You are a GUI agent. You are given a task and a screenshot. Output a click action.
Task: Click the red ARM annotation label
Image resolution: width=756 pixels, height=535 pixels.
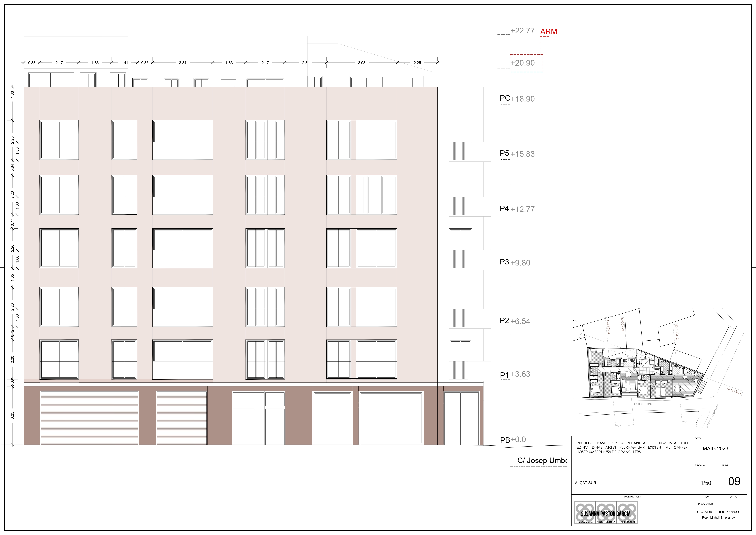tap(549, 32)
